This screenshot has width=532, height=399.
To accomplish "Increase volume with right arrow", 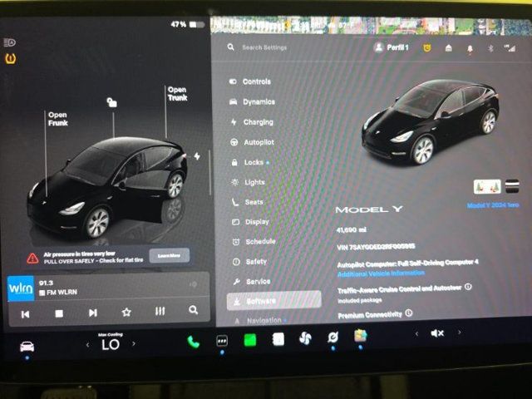I will pos(460,332).
